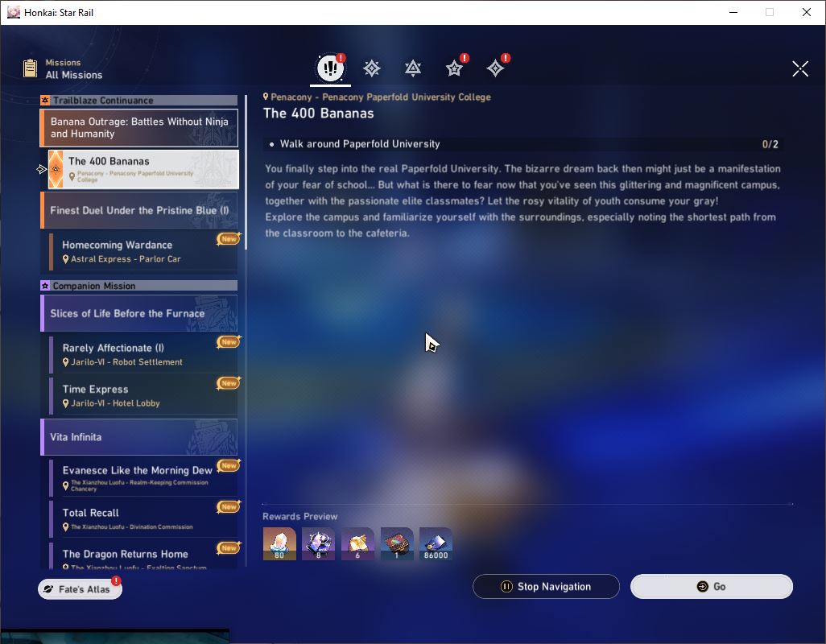Viewport: 826px width, 644px height.
Task: Open Fate's Atlas
Action: pos(80,589)
